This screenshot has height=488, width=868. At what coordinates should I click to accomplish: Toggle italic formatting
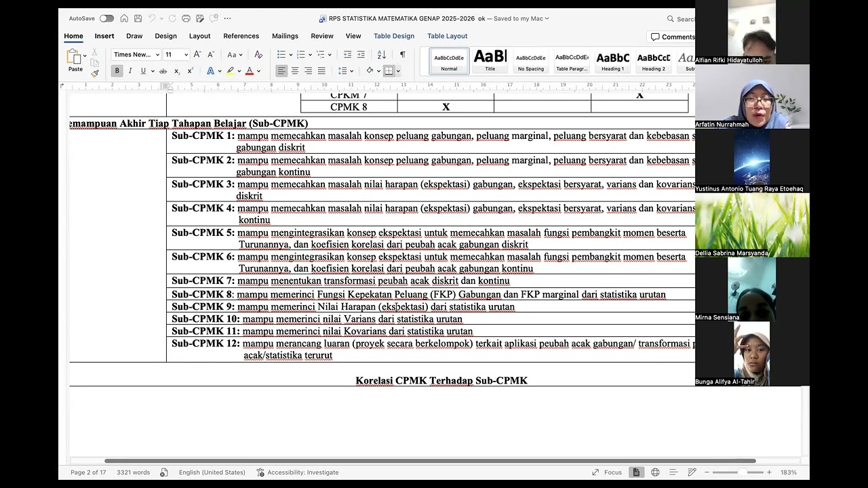click(x=130, y=70)
